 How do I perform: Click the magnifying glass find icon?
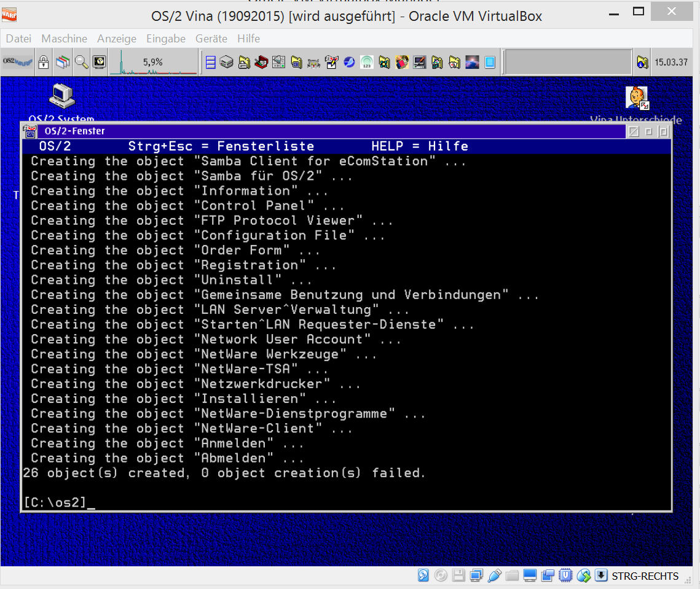pos(81,62)
